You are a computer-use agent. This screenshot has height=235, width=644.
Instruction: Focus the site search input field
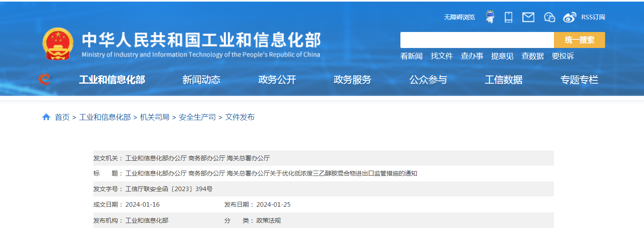pos(477,40)
